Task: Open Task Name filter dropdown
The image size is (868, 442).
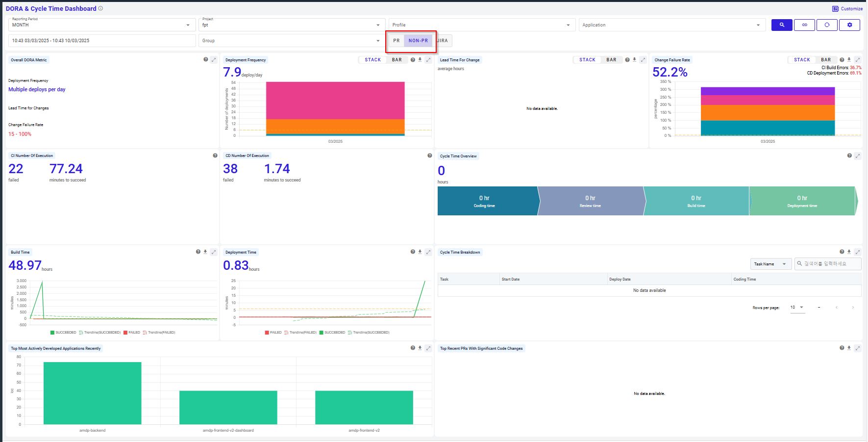Action: (x=771, y=264)
